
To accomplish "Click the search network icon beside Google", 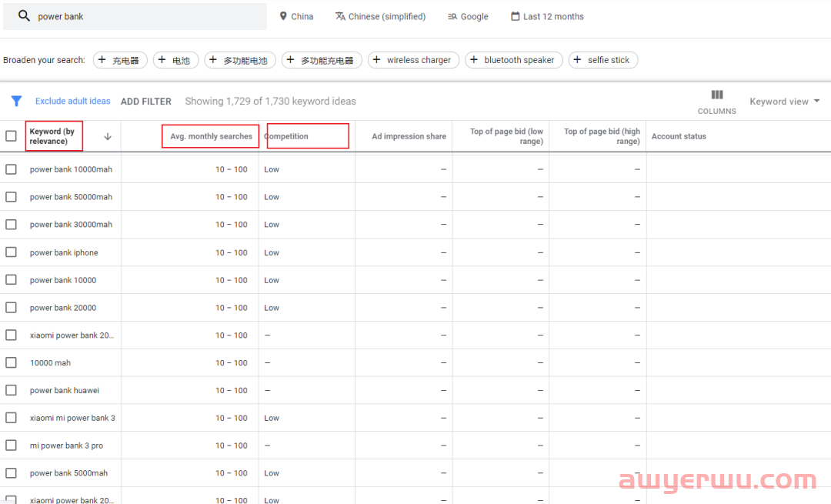I will tap(452, 16).
